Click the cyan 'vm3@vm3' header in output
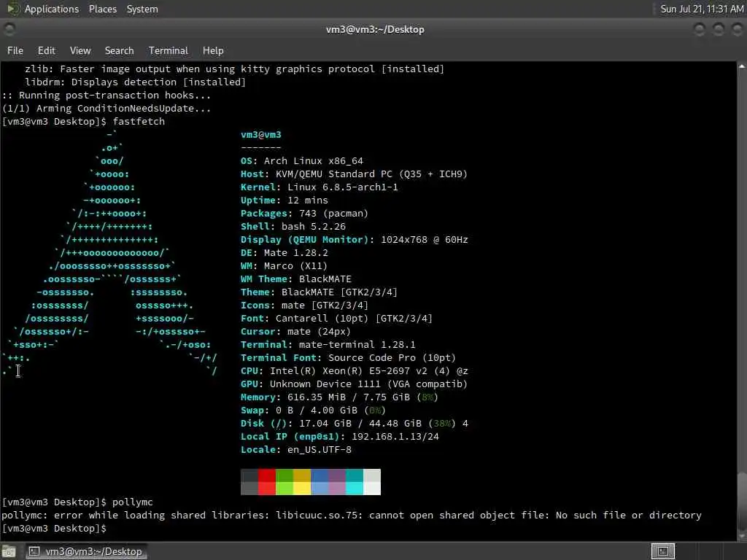This screenshot has height=560, width=747. point(261,135)
